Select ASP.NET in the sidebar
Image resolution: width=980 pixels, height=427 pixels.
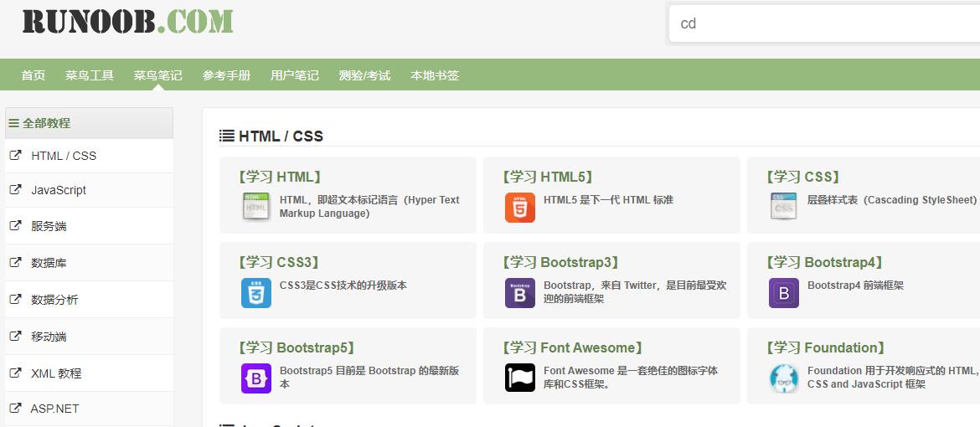point(89,409)
